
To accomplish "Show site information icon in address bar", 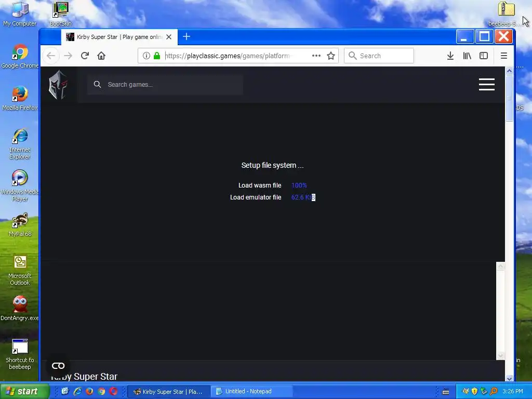I will click(x=146, y=56).
